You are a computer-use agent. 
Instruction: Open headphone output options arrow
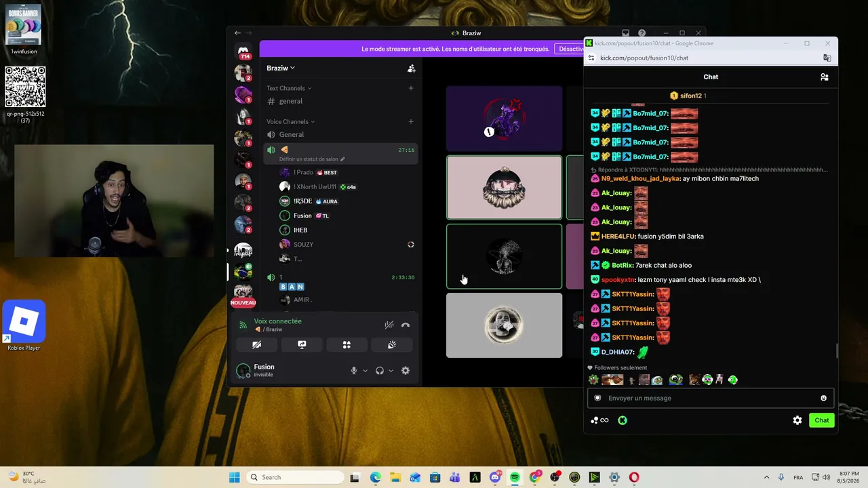pyautogui.click(x=391, y=371)
